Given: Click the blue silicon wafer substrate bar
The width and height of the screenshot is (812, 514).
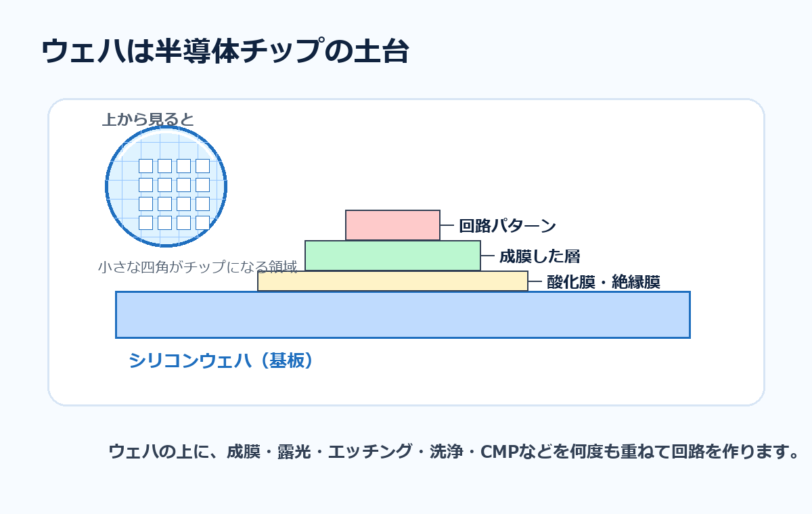Looking at the screenshot, I should point(403,314).
